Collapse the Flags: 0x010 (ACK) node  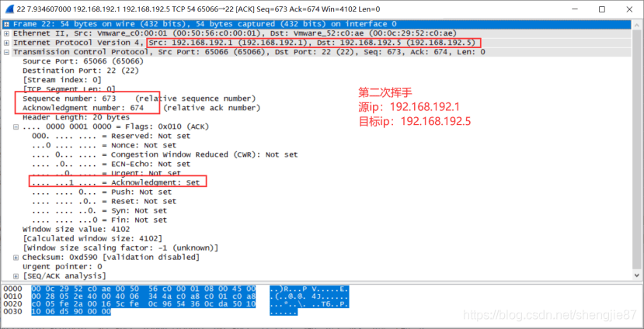point(16,126)
